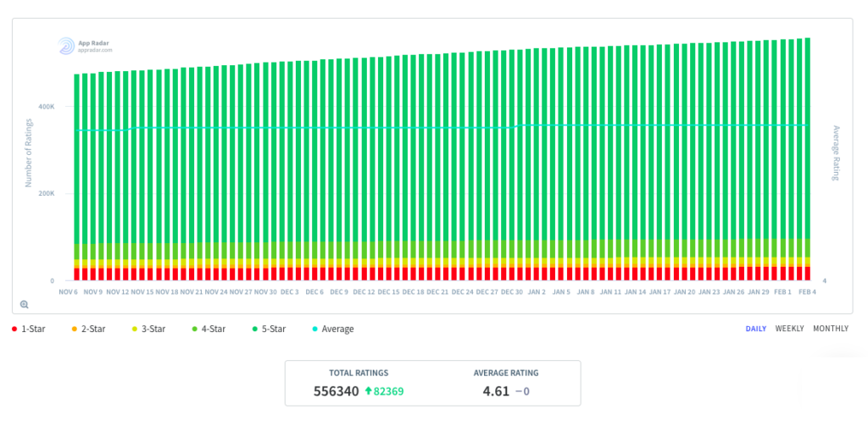Click the orange 2-Star legend dot
This screenshot has height=421, width=868.
(75, 330)
